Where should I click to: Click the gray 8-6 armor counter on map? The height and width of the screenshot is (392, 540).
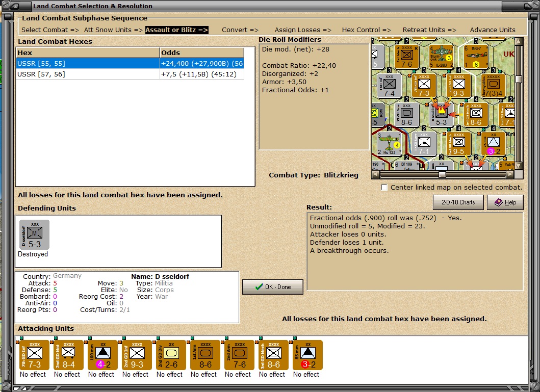(x=406, y=115)
